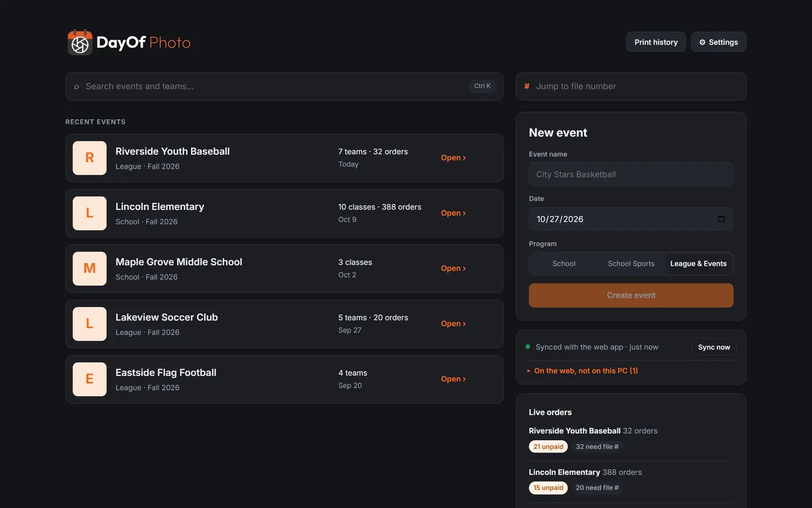Open the date picker calendar icon
812x508 pixels.
[x=721, y=219]
